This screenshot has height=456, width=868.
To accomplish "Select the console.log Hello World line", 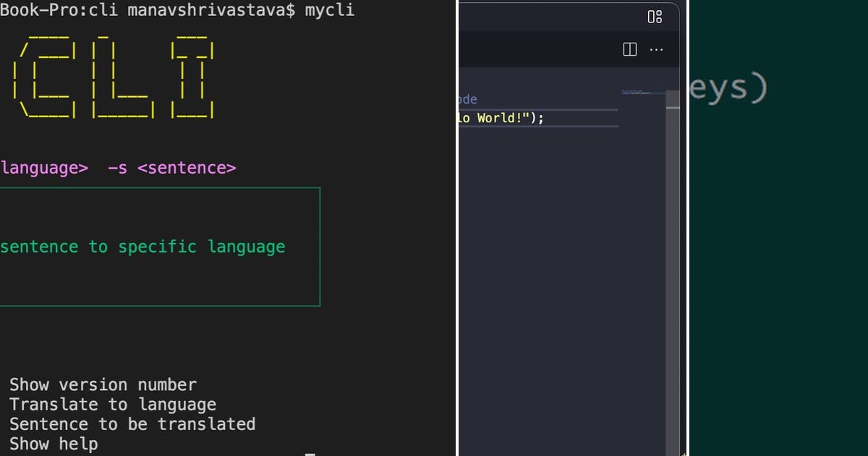I will pos(501,117).
